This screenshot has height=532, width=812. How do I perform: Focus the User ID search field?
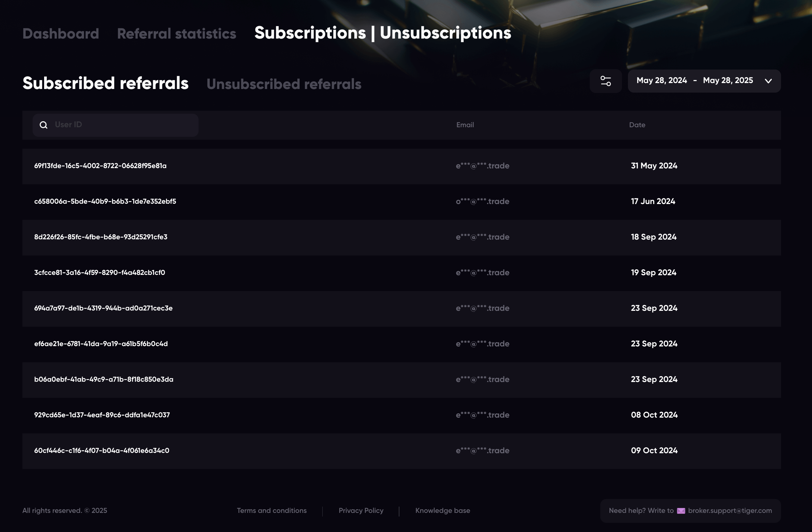[123, 125]
